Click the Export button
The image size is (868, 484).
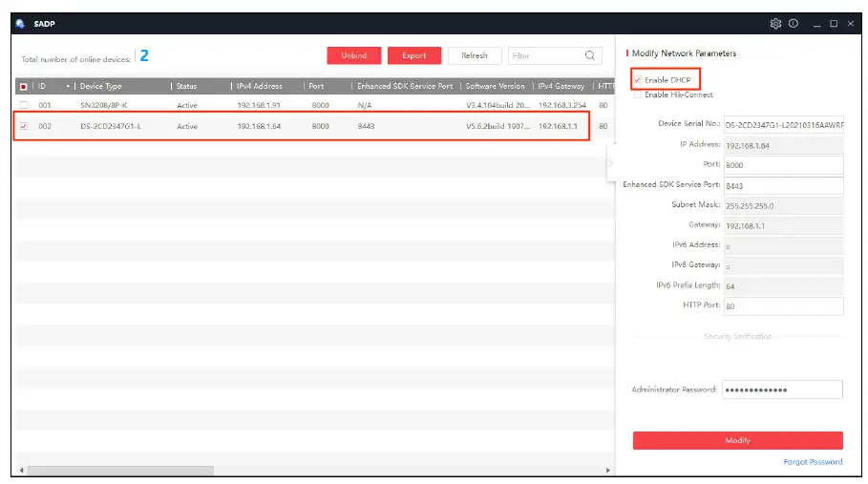tap(414, 55)
